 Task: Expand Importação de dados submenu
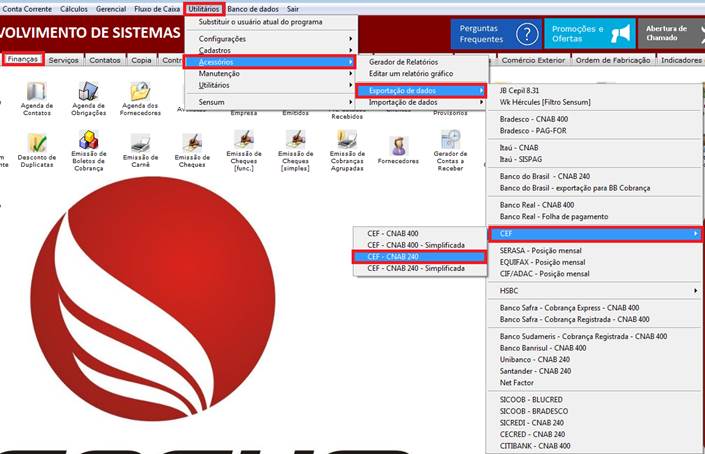click(x=421, y=102)
